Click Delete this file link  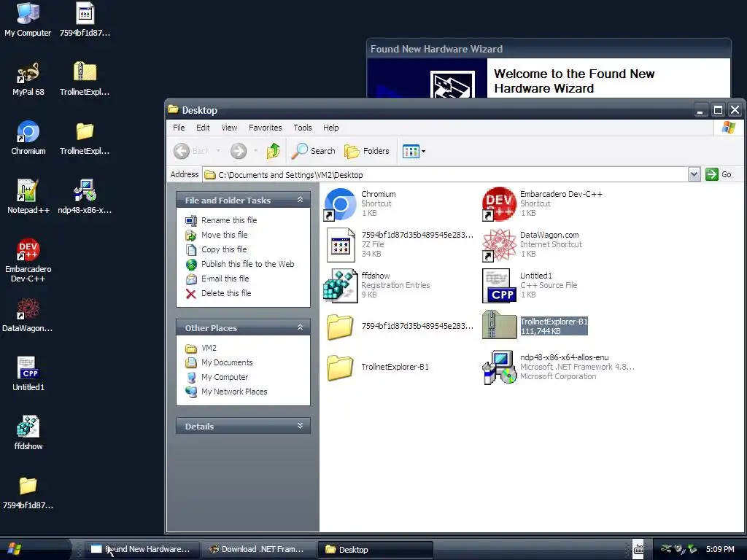click(x=226, y=293)
